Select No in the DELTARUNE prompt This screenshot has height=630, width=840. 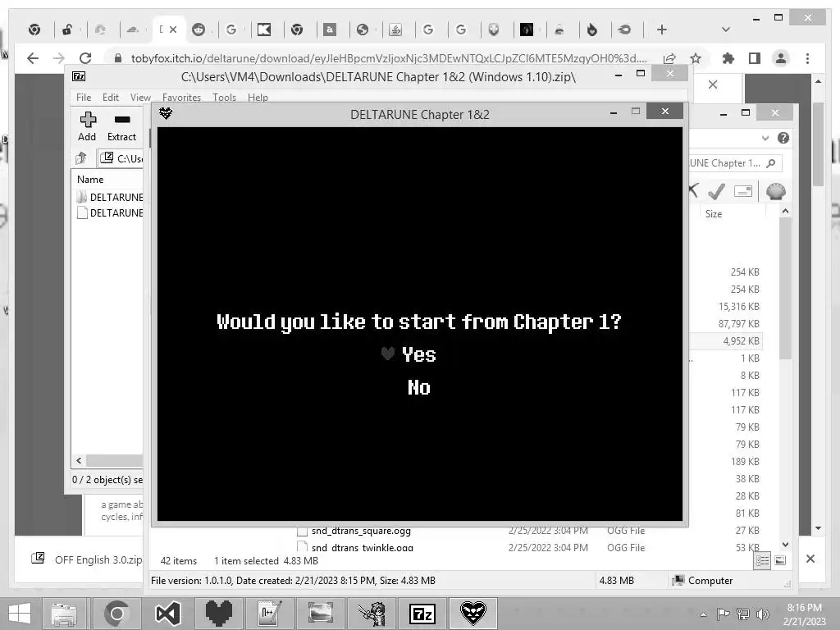419,387
